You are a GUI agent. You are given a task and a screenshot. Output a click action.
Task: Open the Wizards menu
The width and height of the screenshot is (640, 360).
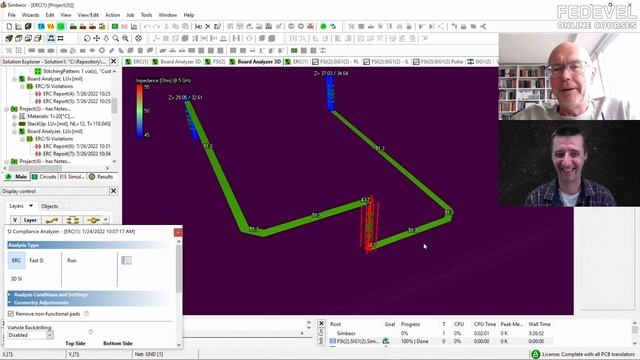pos(31,15)
